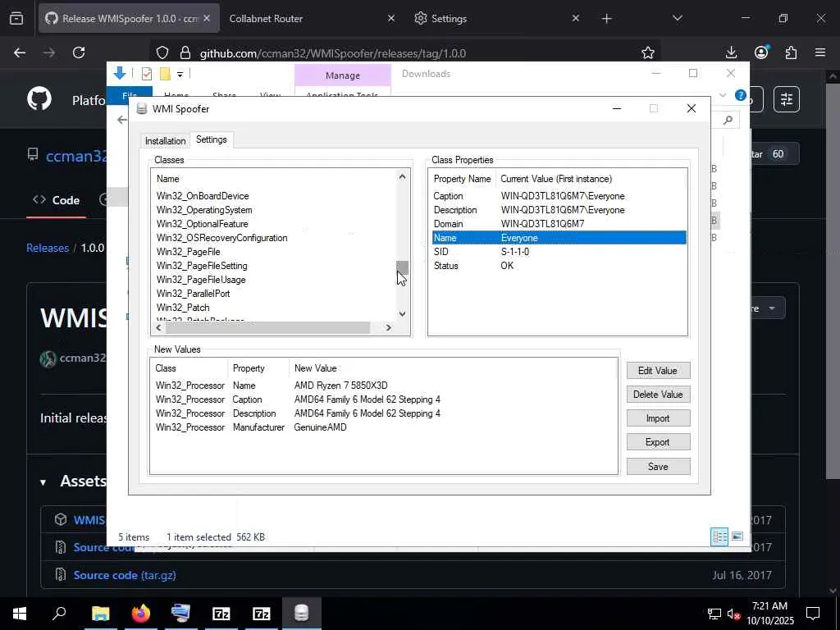840x630 pixels.
Task: Select the Domain property row
Action: 559,224
